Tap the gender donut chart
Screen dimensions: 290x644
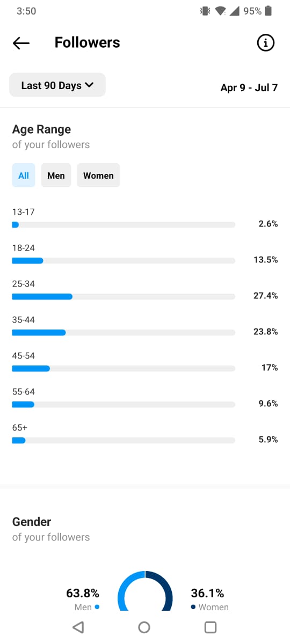click(145, 591)
